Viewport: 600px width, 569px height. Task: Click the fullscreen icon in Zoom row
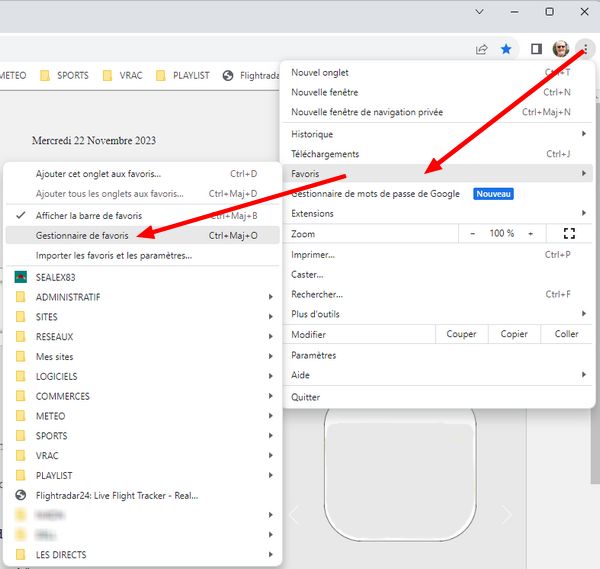coord(569,233)
